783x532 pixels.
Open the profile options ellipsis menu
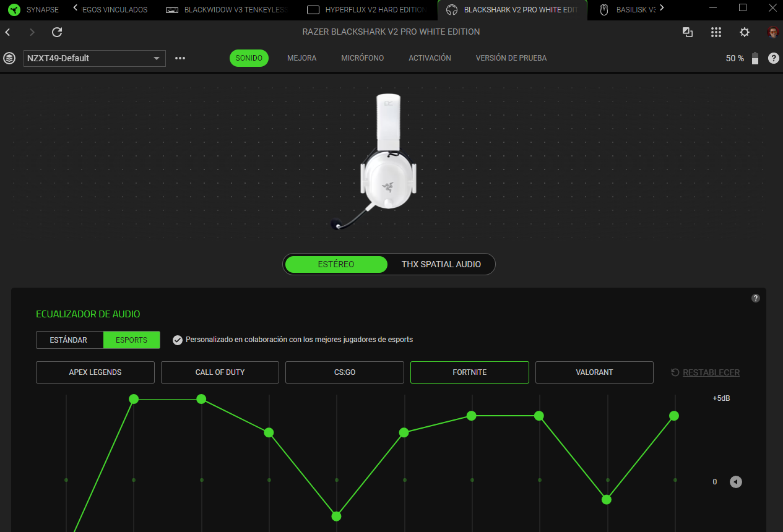(x=180, y=58)
